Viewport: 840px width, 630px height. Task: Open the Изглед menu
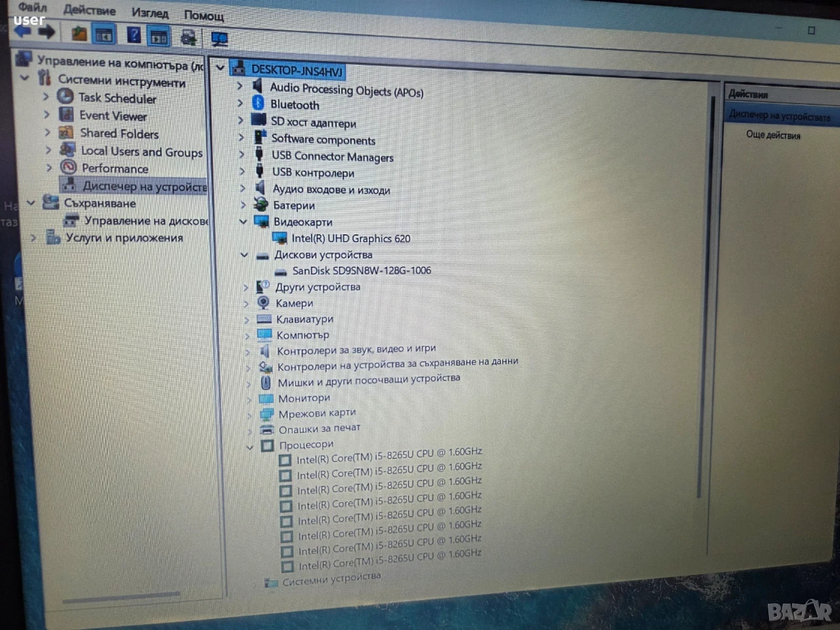150,12
